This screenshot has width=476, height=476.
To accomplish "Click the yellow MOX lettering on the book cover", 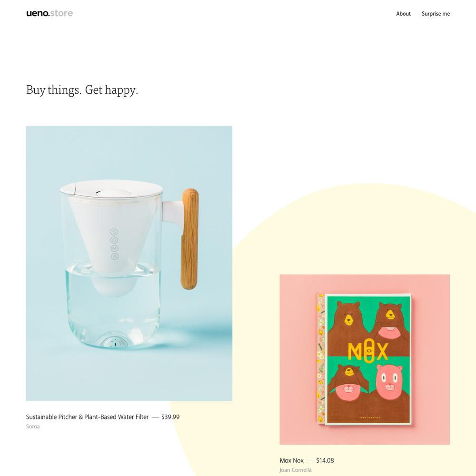I will coord(368,351).
